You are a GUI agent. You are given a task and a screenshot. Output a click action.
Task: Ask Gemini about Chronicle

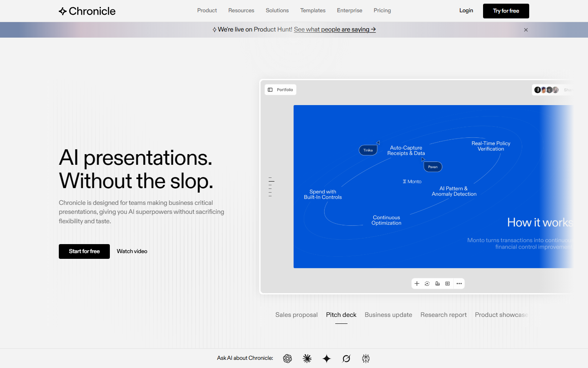327,359
